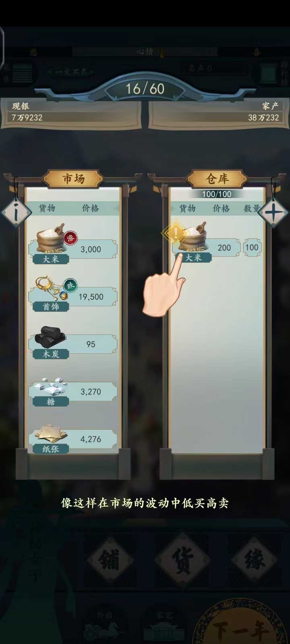This screenshot has height=644, width=290.
Task: Tap the 外出 carriage travel icon
Action: click(x=103, y=626)
